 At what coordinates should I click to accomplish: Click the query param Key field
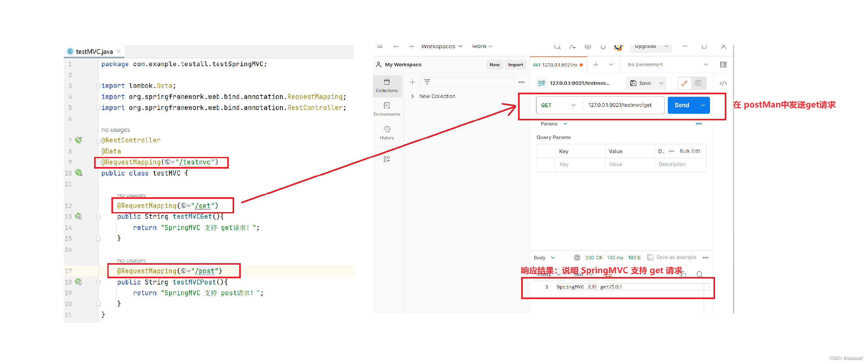pos(580,164)
